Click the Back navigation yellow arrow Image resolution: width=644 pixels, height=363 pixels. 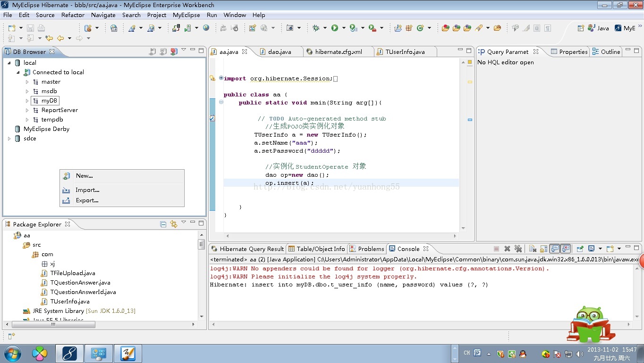60,38
